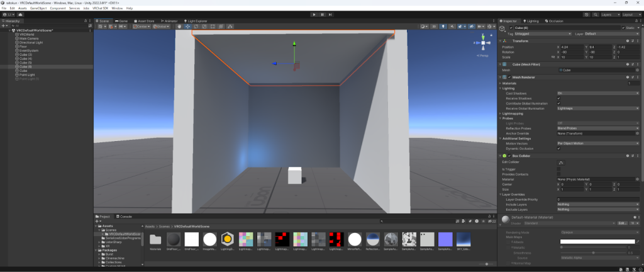Select the Move tool in Scene toolbar
Screen dimensions: 644x272
[x=187, y=26]
